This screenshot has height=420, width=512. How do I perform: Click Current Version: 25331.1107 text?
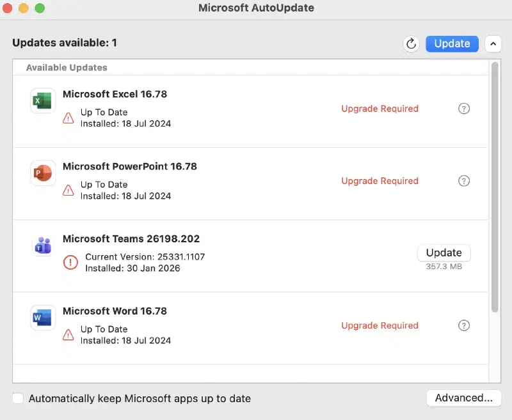(x=145, y=257)
